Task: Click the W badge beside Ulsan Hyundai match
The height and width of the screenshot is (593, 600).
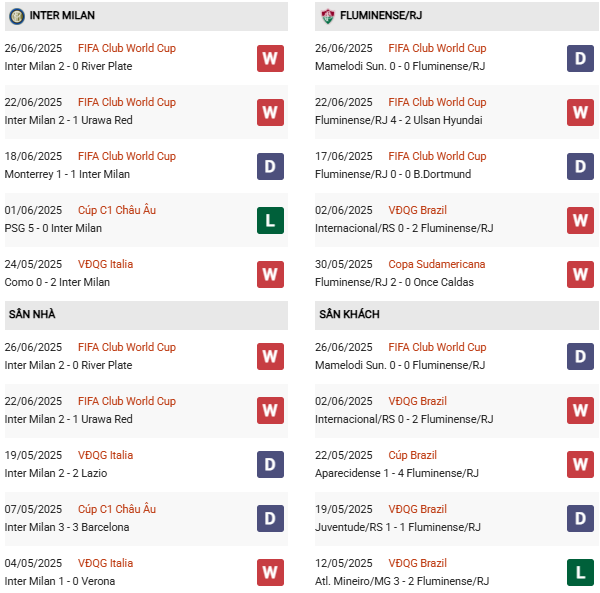Action: pyautogui.click(x=581, y=111)
